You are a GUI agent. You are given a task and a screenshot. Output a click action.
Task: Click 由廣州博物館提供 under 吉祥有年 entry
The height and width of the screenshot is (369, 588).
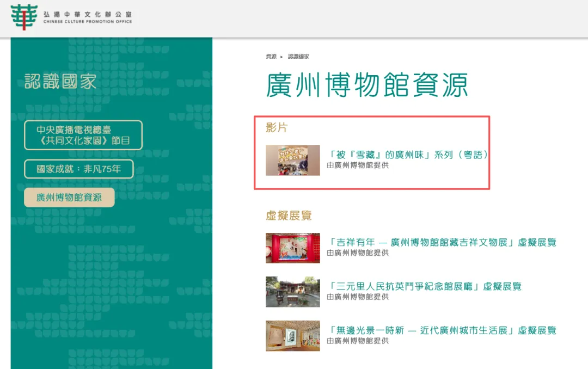(358, 253)
